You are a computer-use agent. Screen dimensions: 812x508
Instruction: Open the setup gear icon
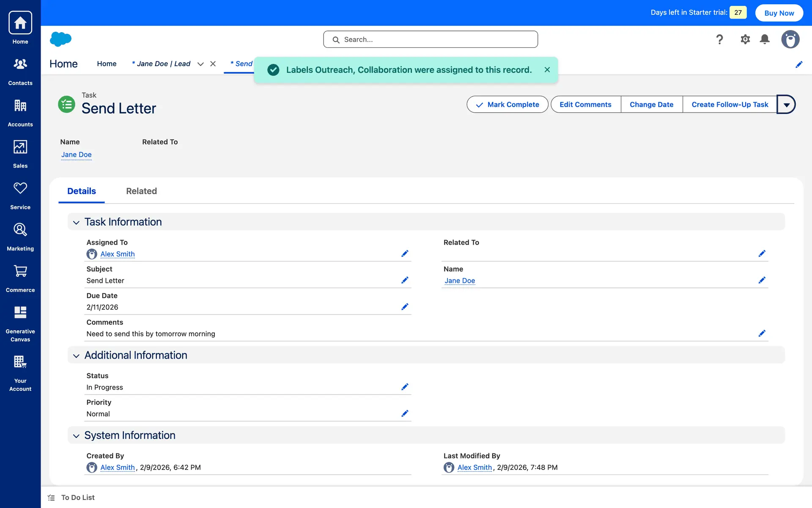click(745, 39)
